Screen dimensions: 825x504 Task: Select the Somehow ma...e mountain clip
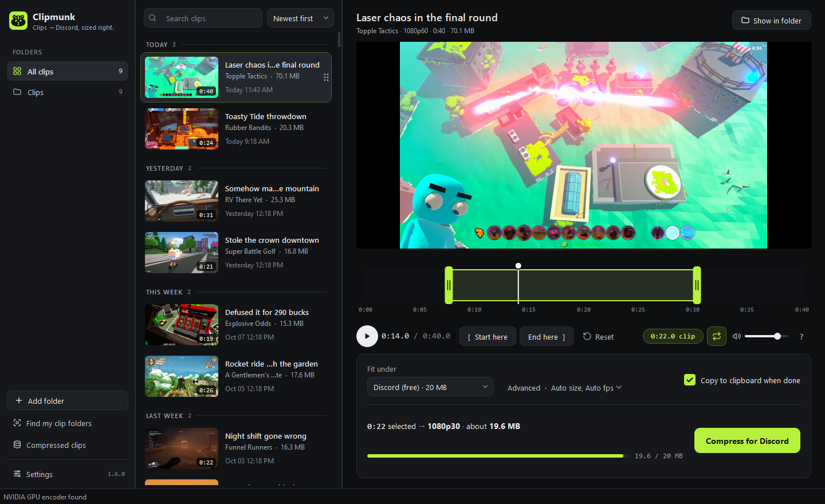[236, 201]
